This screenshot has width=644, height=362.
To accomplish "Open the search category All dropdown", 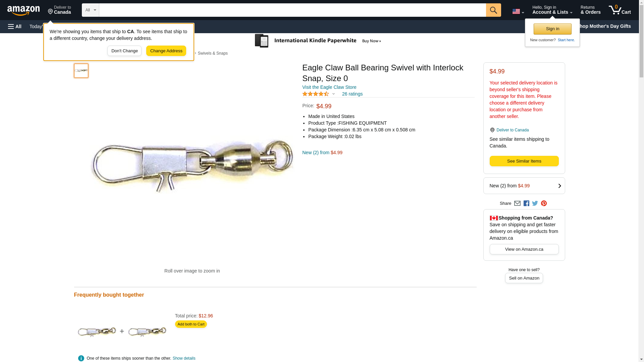I will pos(91,10).
